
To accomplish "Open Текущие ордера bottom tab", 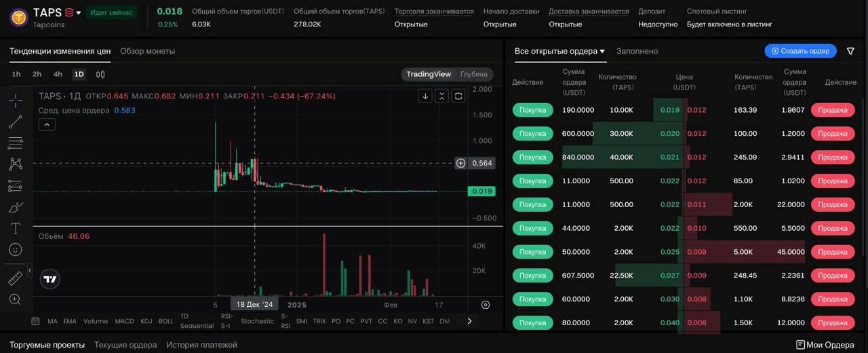I will (x=125, y=345).
